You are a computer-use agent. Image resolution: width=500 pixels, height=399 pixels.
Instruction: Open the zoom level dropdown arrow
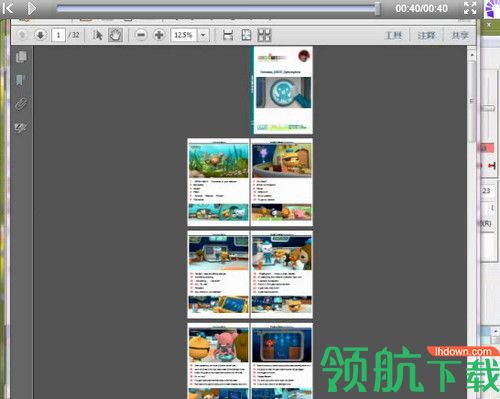coord(203,35)
